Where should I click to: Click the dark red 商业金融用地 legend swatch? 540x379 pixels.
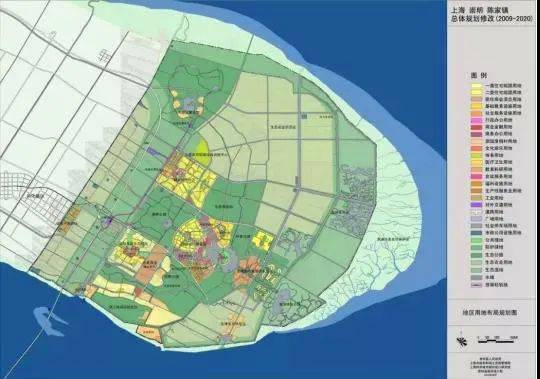click(476, 127)
